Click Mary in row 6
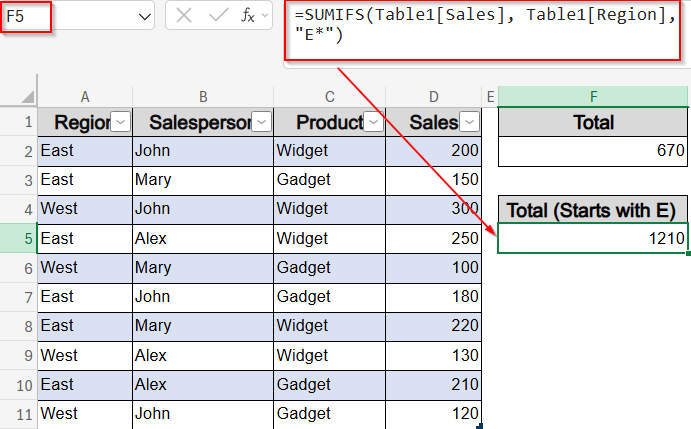 point(203,268)
